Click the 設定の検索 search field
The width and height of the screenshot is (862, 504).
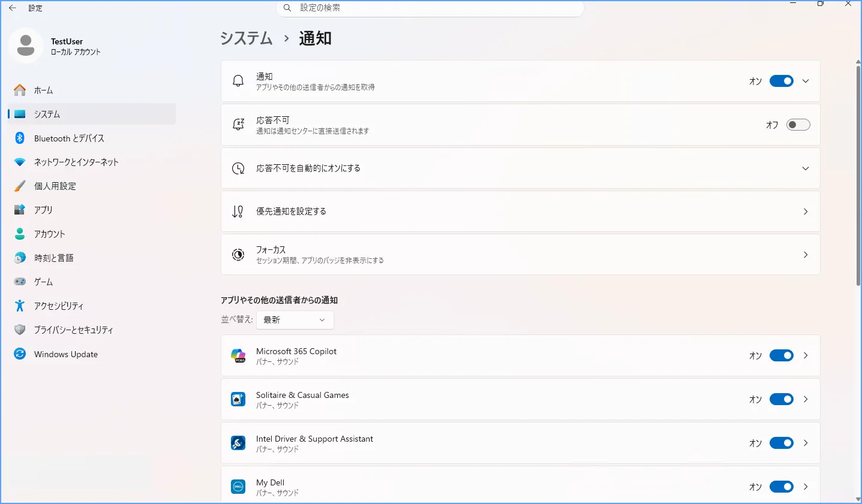tap(430, 8)
